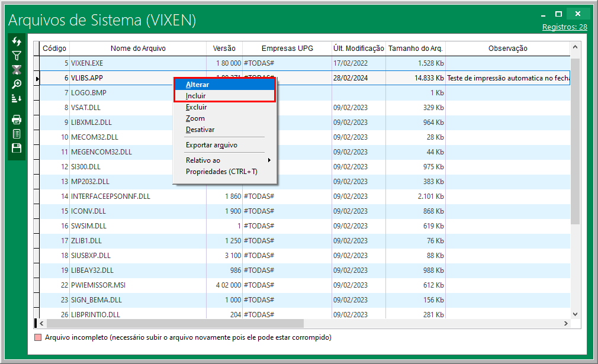Screen dimensions: 598x364
Task: Click the floppy disk save icon
Action: click(17, 148)
